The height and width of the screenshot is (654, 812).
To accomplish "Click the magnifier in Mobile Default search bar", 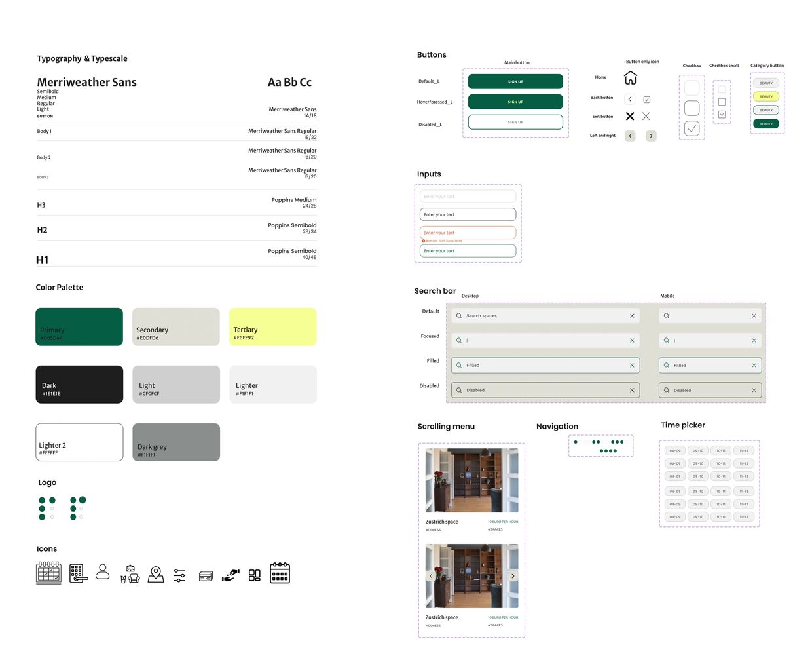I will click(x=667, y=316).
